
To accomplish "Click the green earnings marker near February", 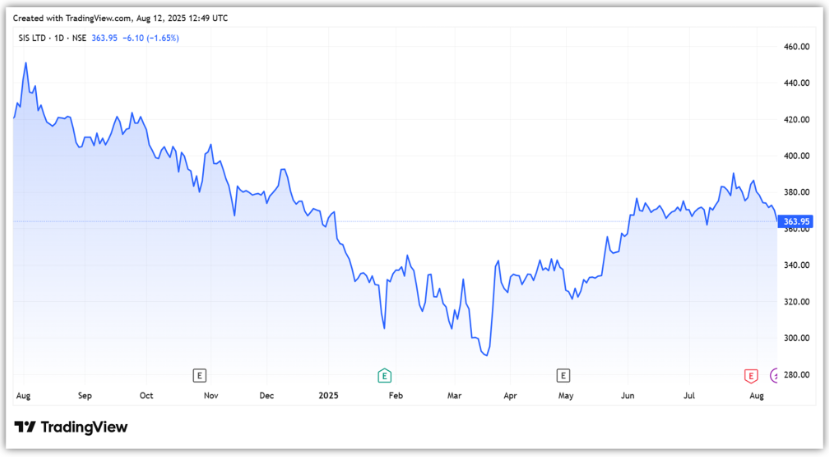I will 383,375.
